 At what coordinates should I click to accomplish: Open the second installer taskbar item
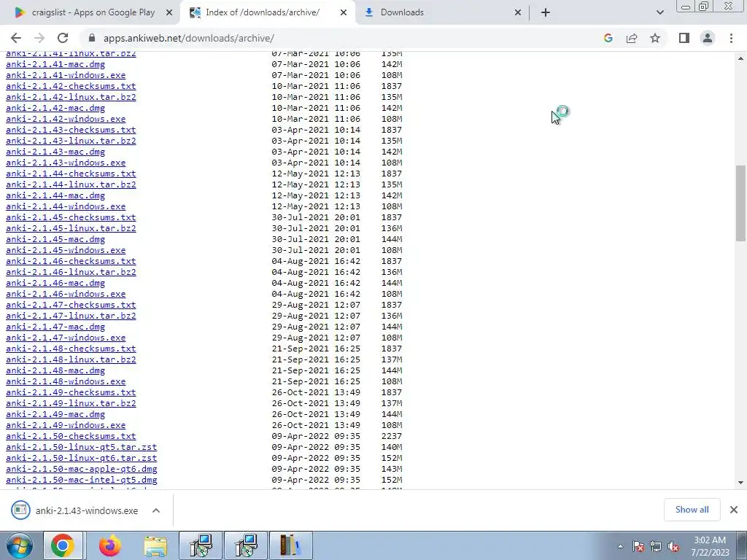(x=246, y=545)
